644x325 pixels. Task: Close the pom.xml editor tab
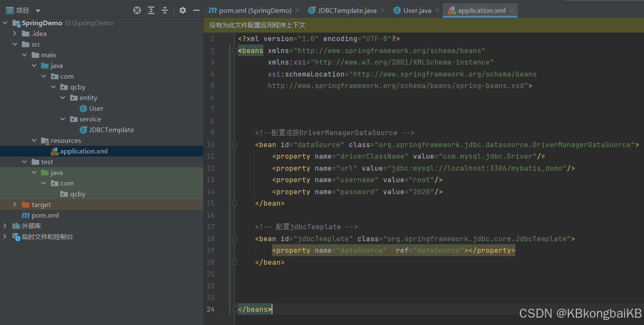coord(298,10)
